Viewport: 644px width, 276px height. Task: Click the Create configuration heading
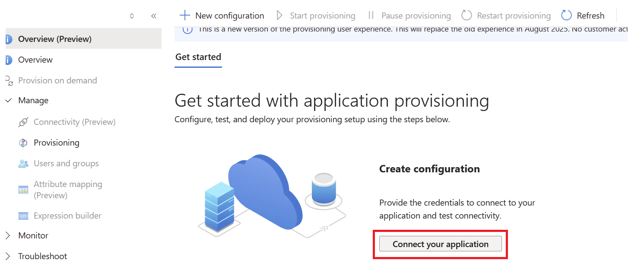(x=429, y=169)
